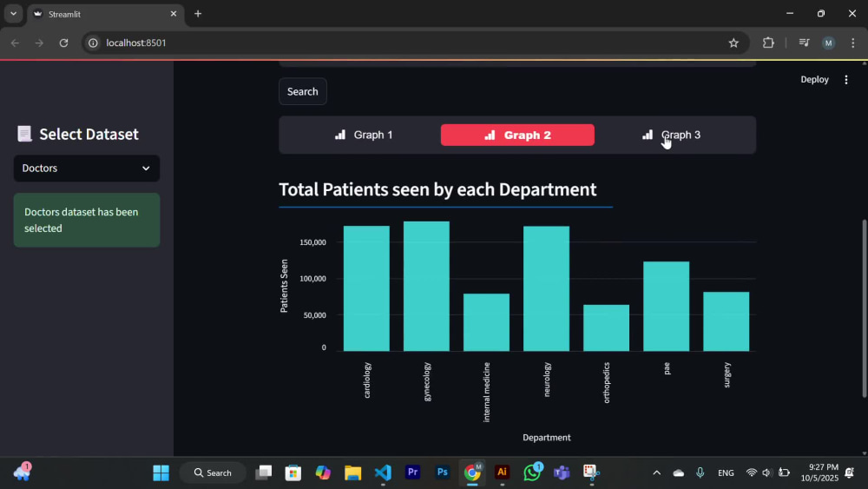Open the Windows Start menu

161,472
